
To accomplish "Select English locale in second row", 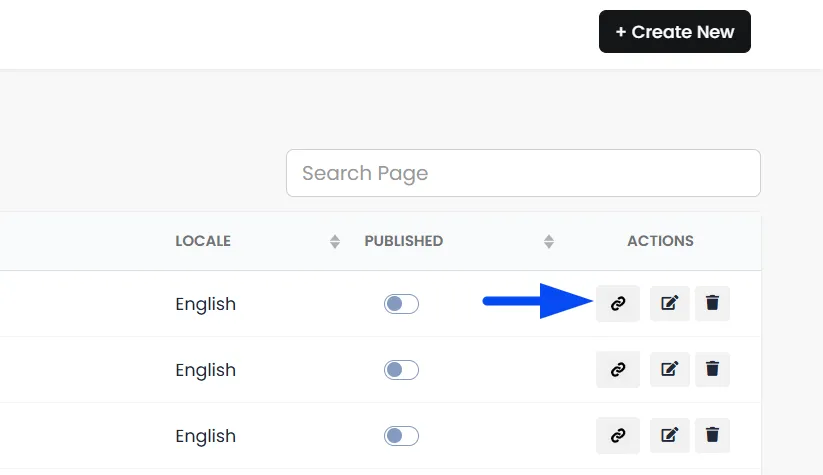I will coord(205,371).
